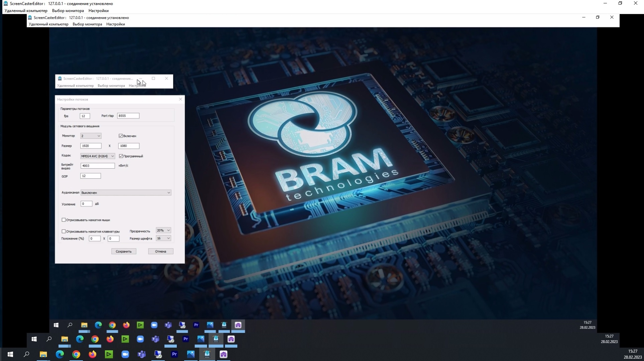
Task: Disable the Программный codec option
Action: [121, 156]
